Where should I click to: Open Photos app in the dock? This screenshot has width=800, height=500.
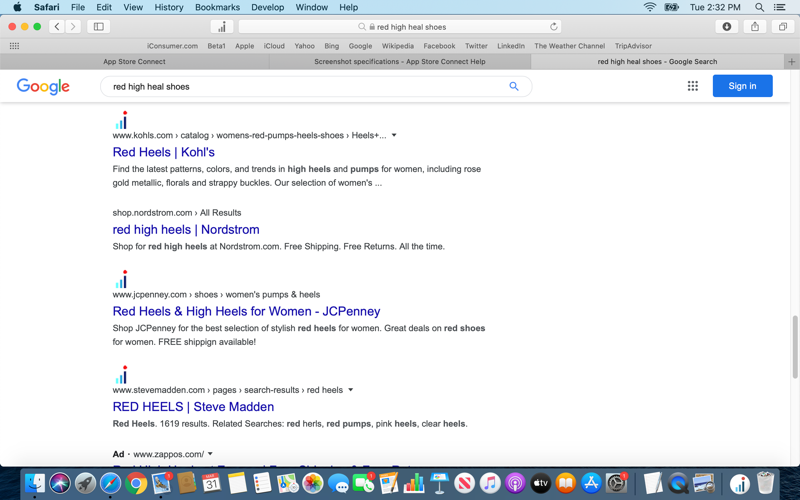coord(312,483)
